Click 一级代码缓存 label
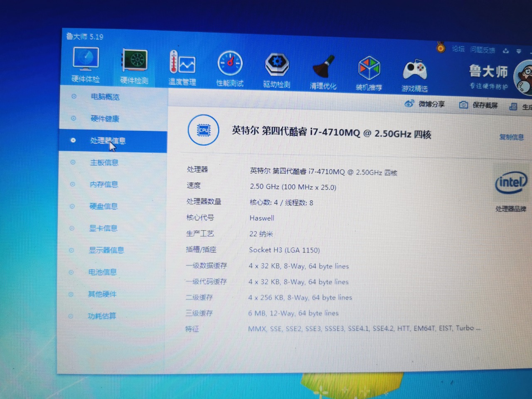532x399 pixels. click(x=206, y=281)
